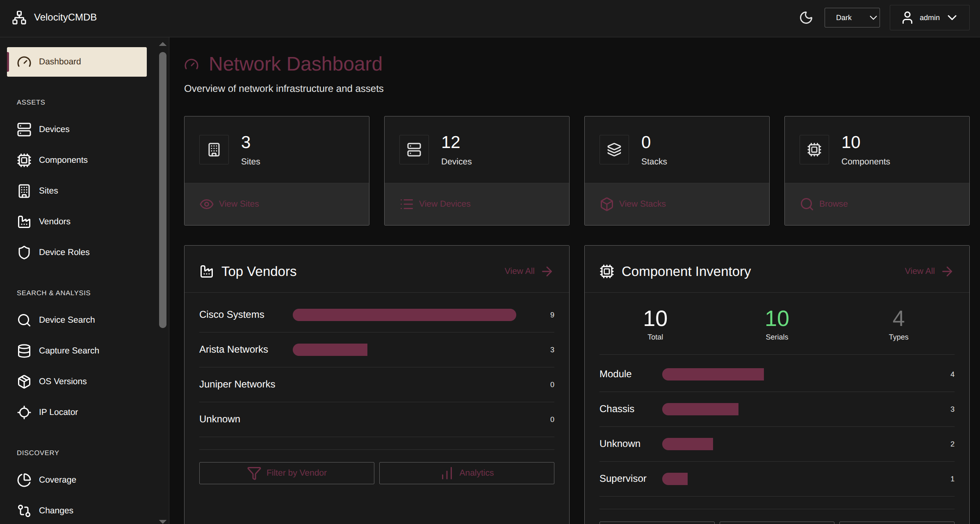The height and width of the screenshot is (524, 980).
Task: Toggle the moon dark mode icon
Action: tap(806, 18)
